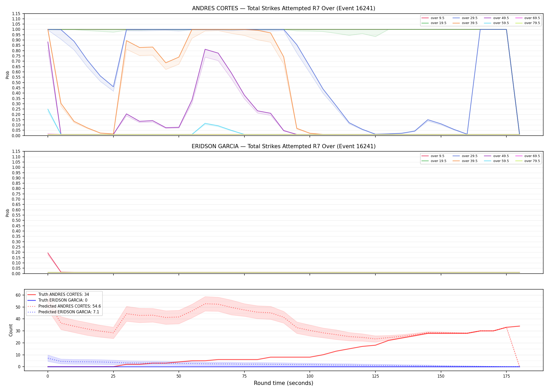This screenshot has height=392, width=549.
Task: Click the ANDRES CORTES Total Strikes chart title
Action: [x=283, y=8]
